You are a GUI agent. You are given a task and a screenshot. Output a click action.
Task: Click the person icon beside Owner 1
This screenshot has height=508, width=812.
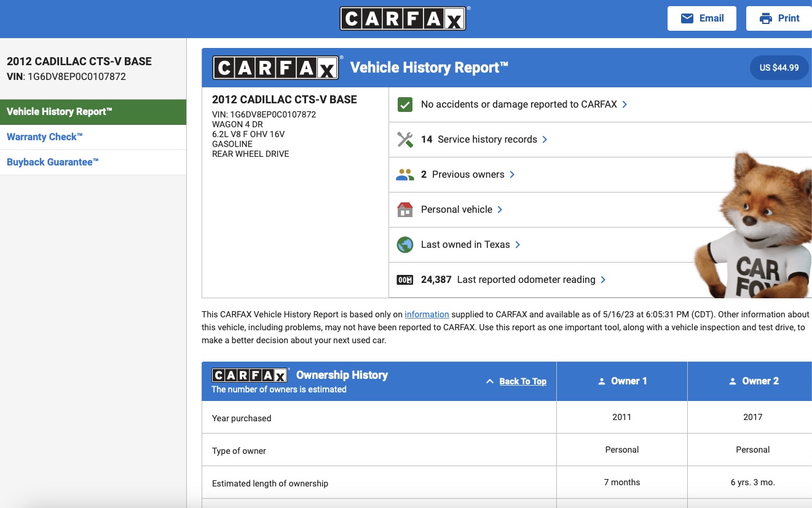602,381
